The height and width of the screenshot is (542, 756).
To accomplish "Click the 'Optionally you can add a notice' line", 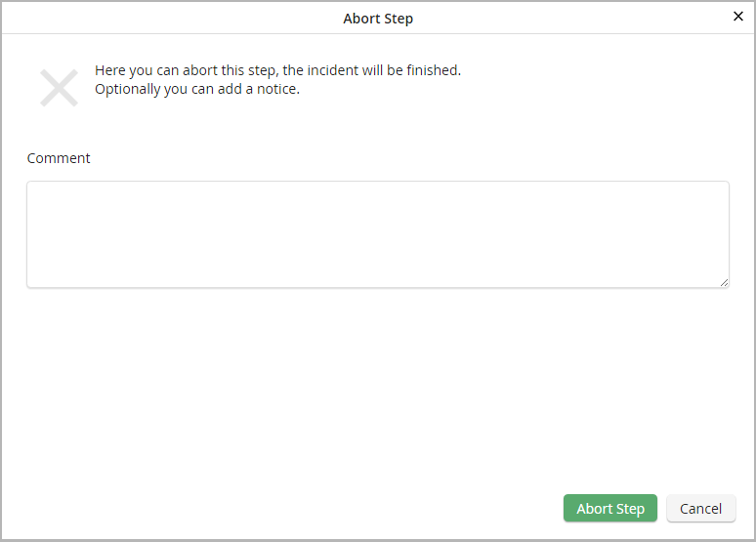I will (196, 90).
